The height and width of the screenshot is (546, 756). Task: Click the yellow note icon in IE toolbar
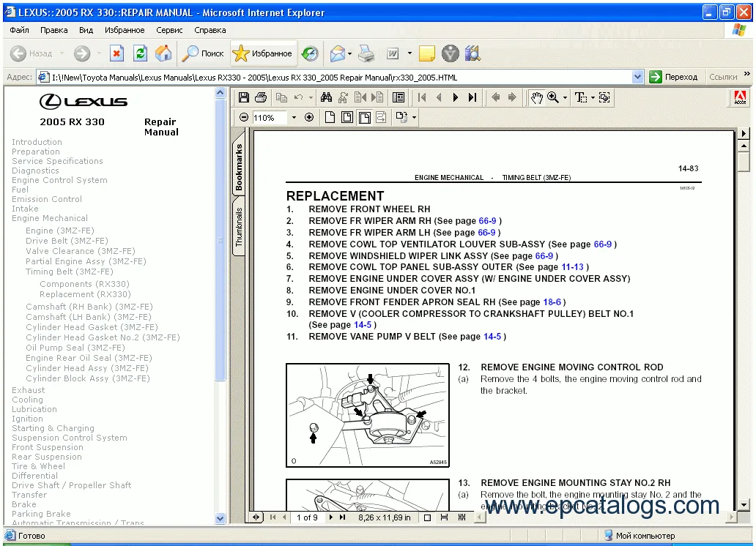tap(426, 53)
